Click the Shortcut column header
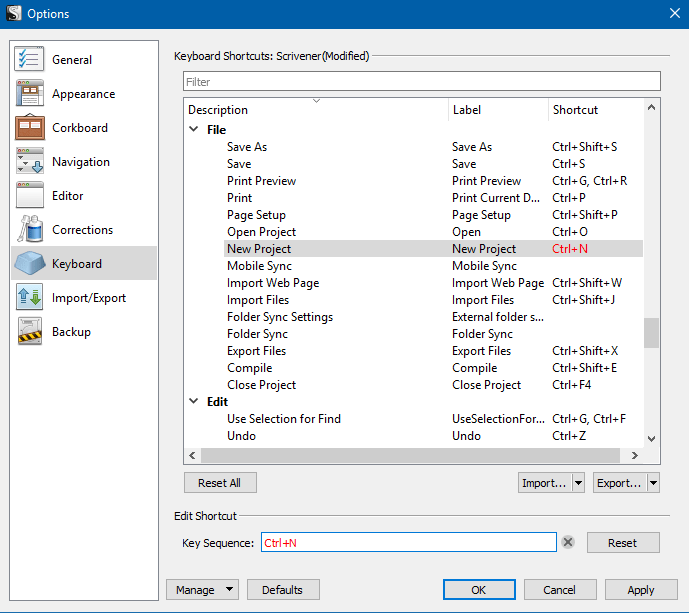Image resolution: width=689 pixels, height=613 pixels. point(596,109)
